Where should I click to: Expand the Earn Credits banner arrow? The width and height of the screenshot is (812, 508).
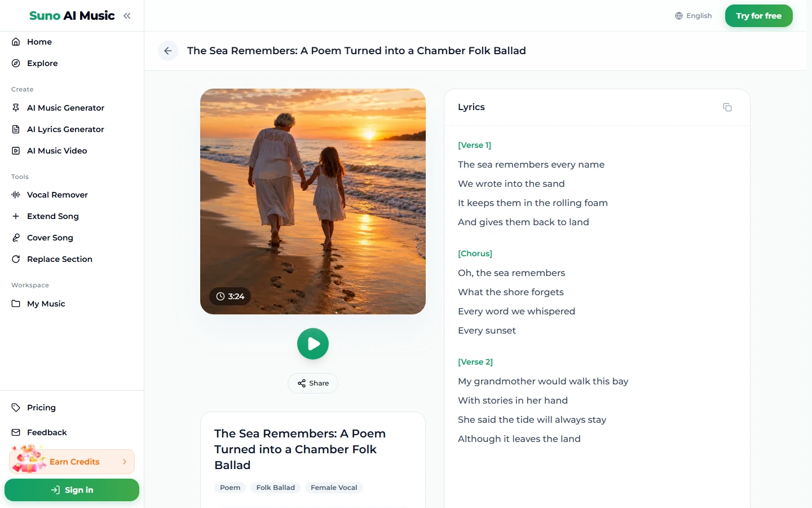[x=125, y=462]
